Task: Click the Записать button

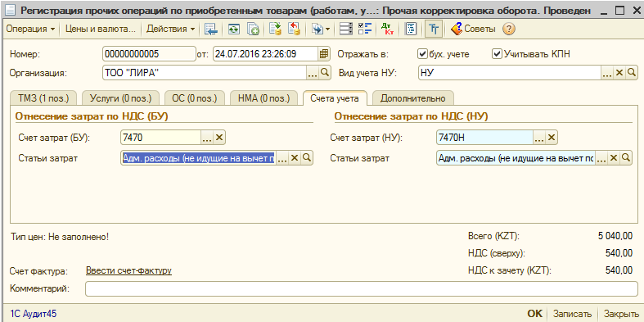Action: click(573, 314)
